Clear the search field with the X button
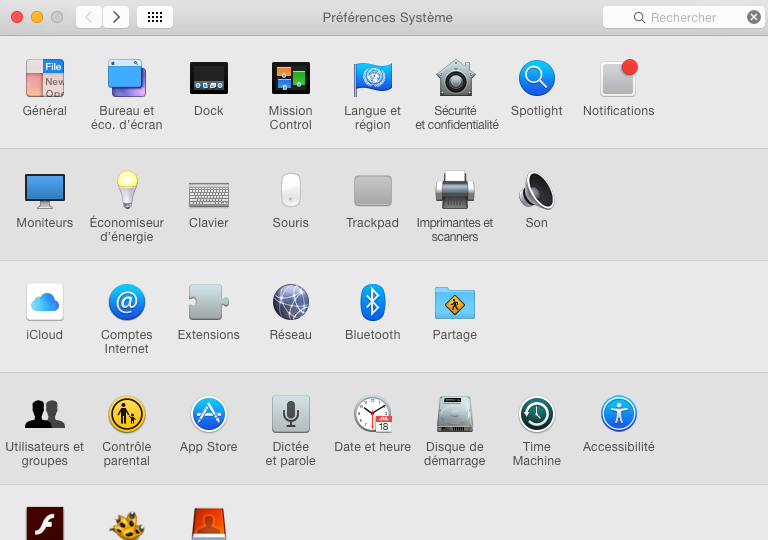768x540 pixels. (754, 17)
